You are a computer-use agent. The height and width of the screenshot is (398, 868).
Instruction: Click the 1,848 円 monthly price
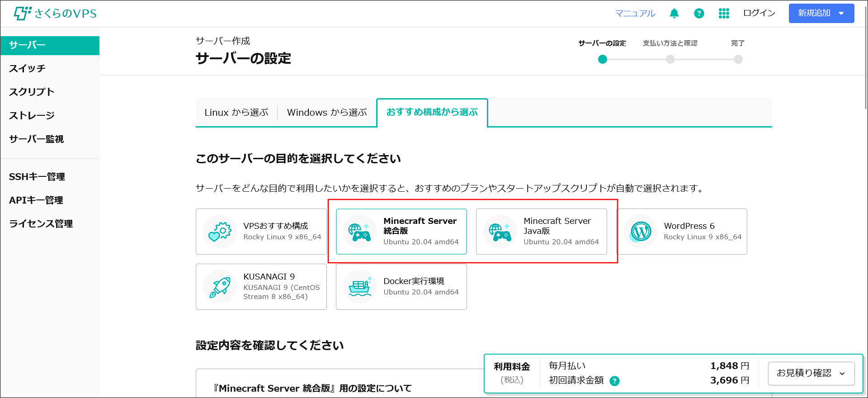[x=730, y=366]
